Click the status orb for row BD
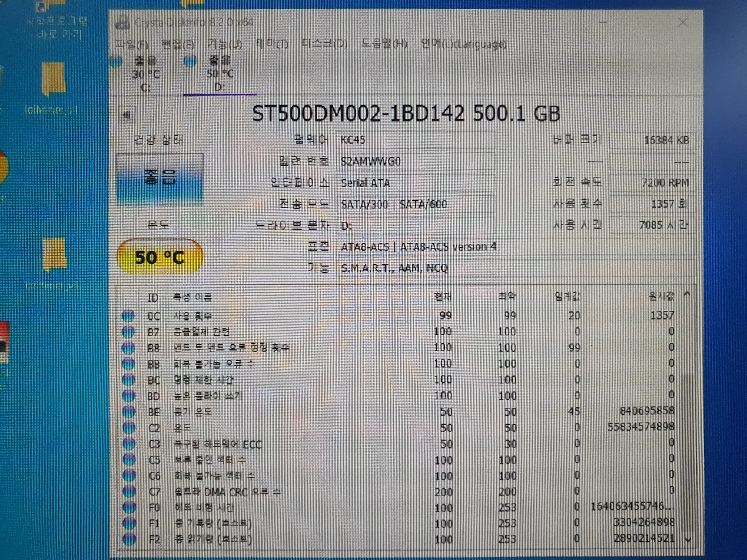 pos(129,396)
